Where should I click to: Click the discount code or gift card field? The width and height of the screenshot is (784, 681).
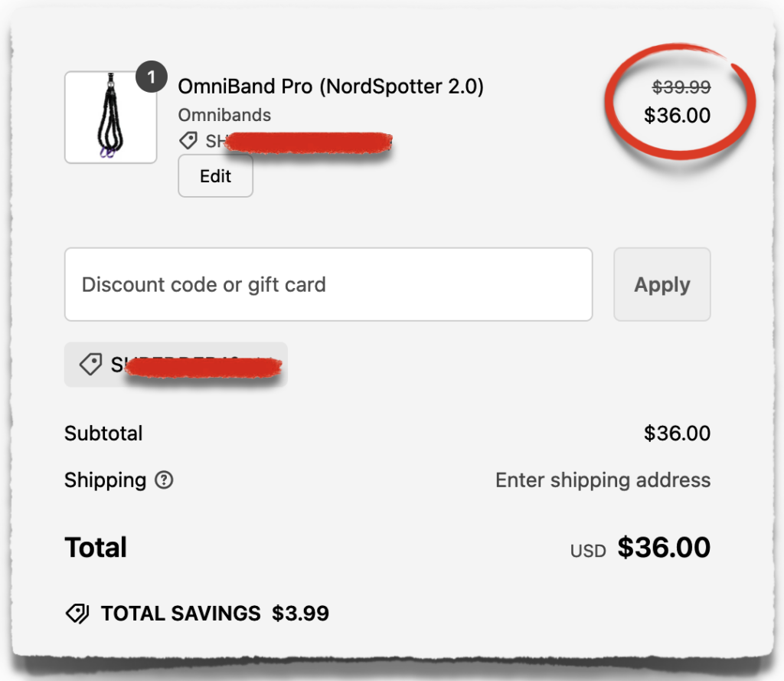pos(328,284)
